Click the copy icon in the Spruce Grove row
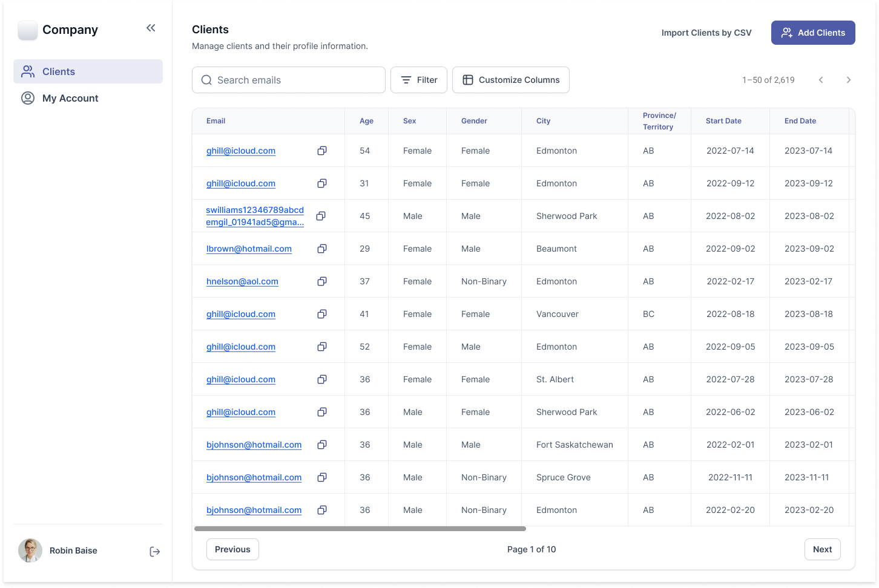 [322, 477]
